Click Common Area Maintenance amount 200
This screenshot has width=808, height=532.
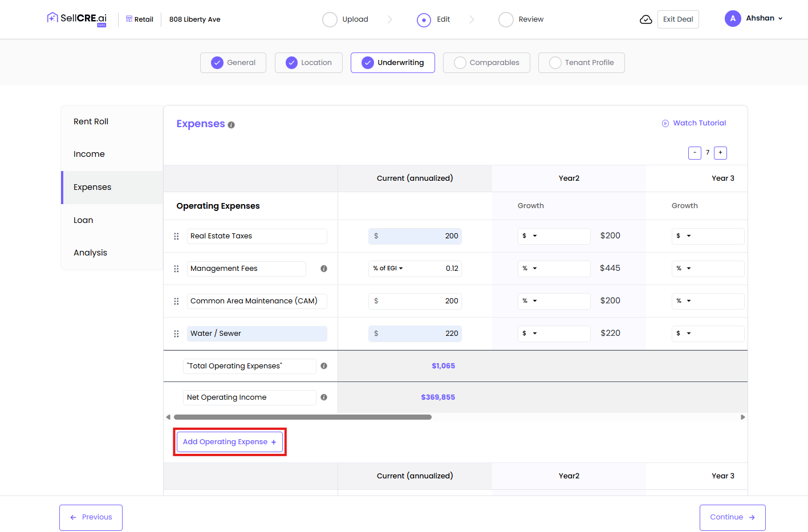pyautogui.click(x=415, y=301)
